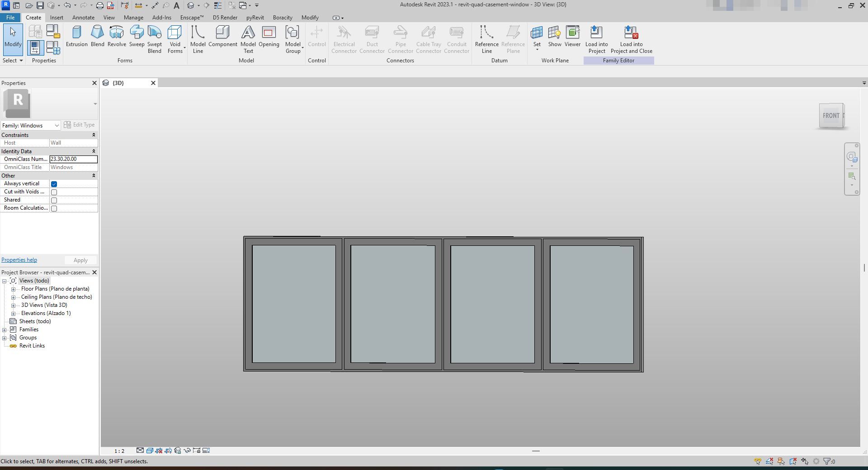
Task: Show the current work plane
Action: tap(555, 36)
